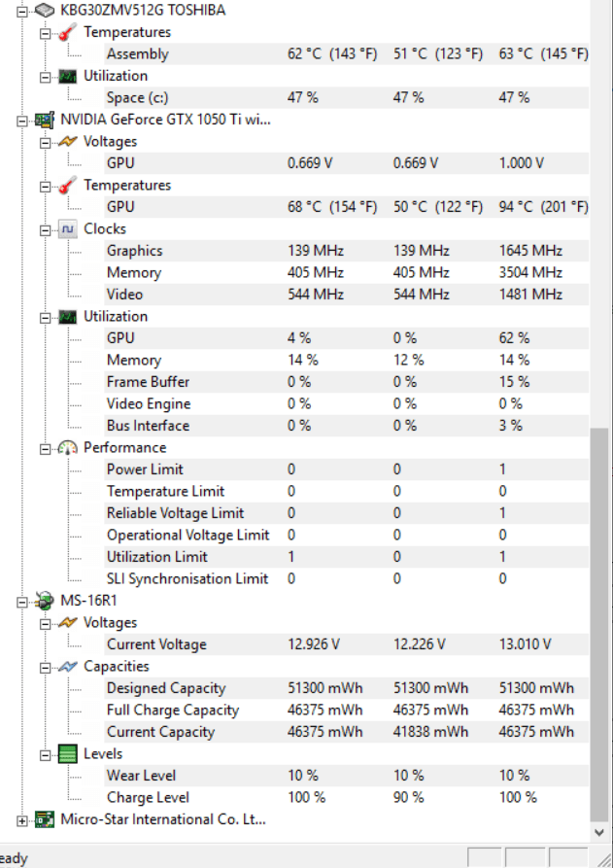Click the MS-16R1 battery device icon
Image resolution: width=613 pixels, height=868 pixels.
(x=45, y=601)
